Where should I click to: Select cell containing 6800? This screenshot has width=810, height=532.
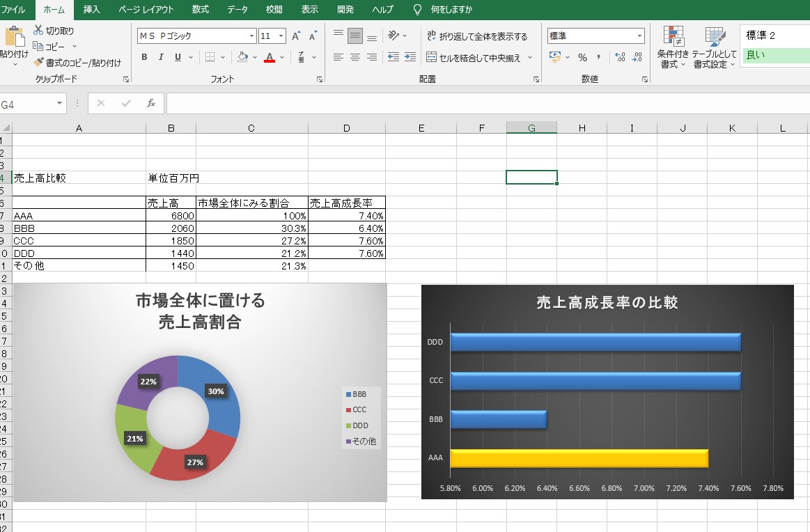click(171, 215)
